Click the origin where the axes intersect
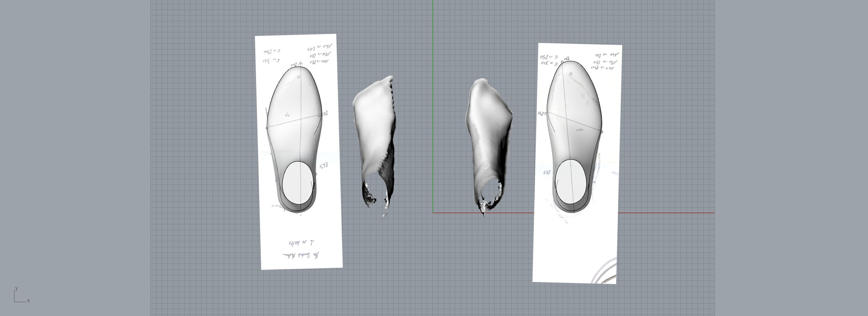868x316 pixels. coord(433,213)
